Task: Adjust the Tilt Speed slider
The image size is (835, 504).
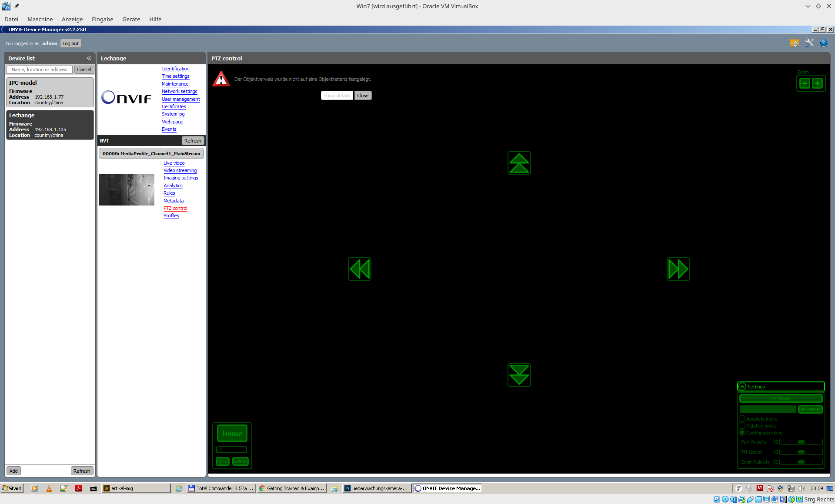Action: click(801, 452)
